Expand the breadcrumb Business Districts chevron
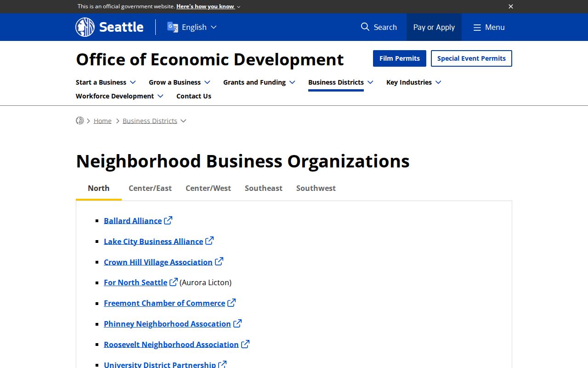Image resolution: width=588 pixels, height=368 pixels. pyautogui.click(x=183, y=121)
